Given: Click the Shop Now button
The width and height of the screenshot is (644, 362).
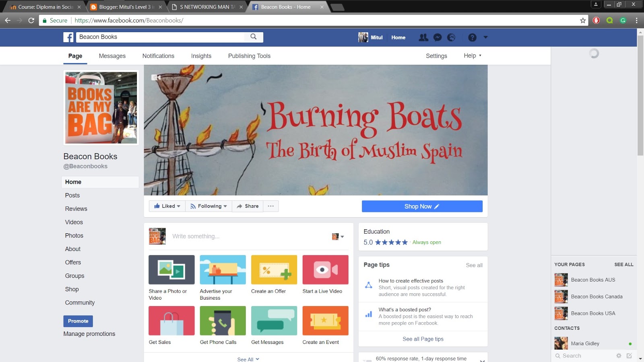Looking at the screenshot, I should click(x=422, y=206).
